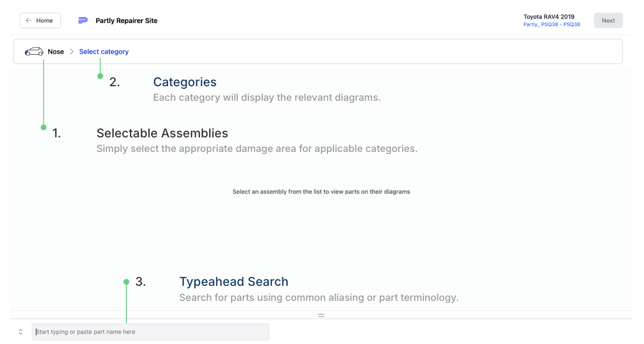
Task: Expand the up-down chevron beside search field
Action: tap(21, 332)
